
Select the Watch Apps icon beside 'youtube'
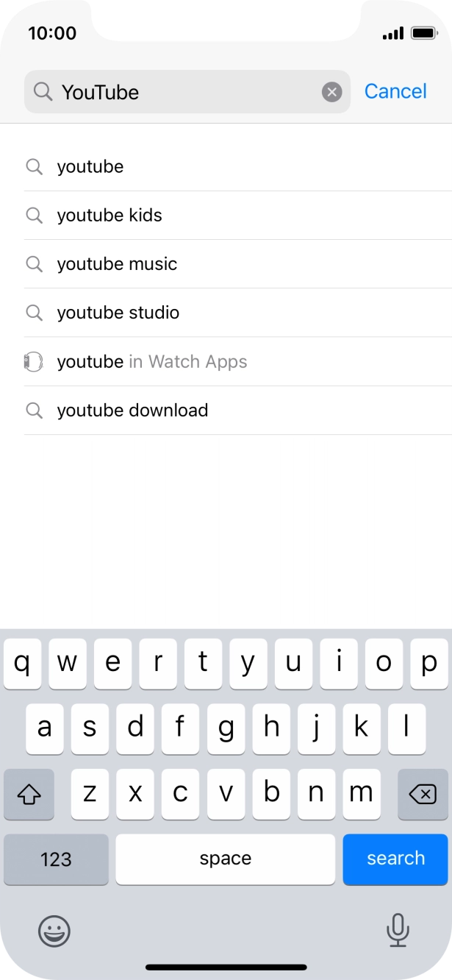point(34,361)
